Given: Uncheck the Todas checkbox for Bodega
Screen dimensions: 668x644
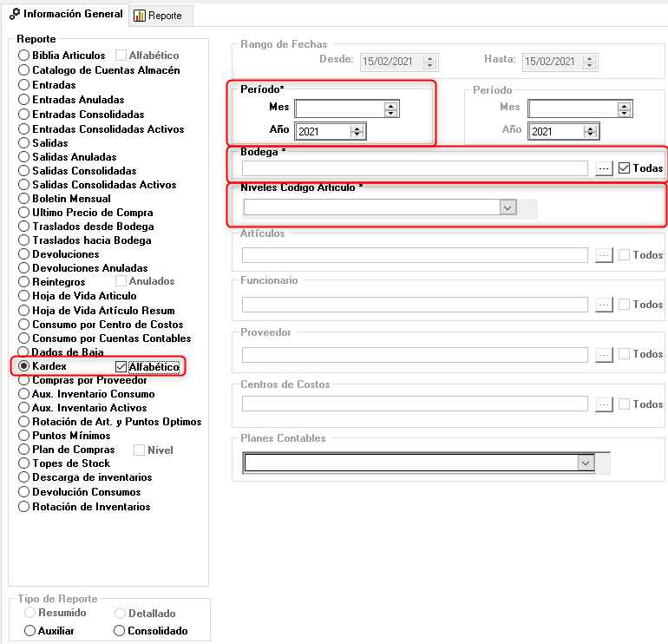Looking at the screenshot, I should pyautogui.click(x=624, y=168).
